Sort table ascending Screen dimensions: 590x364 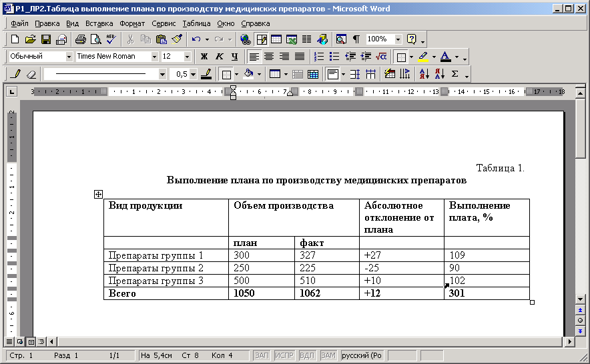tap(424, 74)
